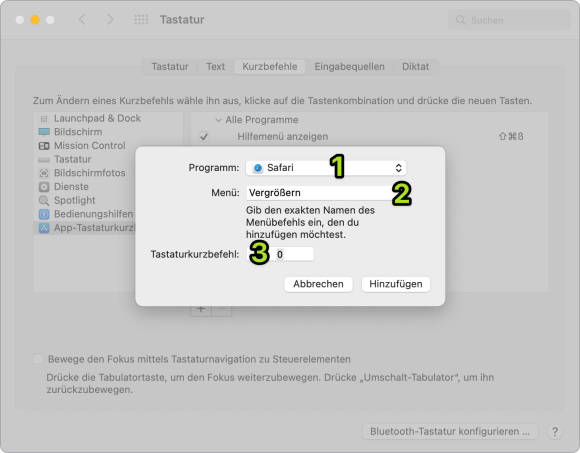Image resolution: width=580 pixels, height=453 pixels.
Task: Enable Tastaturnavigation focus checkbox
Action: click(x=37, y=359)
